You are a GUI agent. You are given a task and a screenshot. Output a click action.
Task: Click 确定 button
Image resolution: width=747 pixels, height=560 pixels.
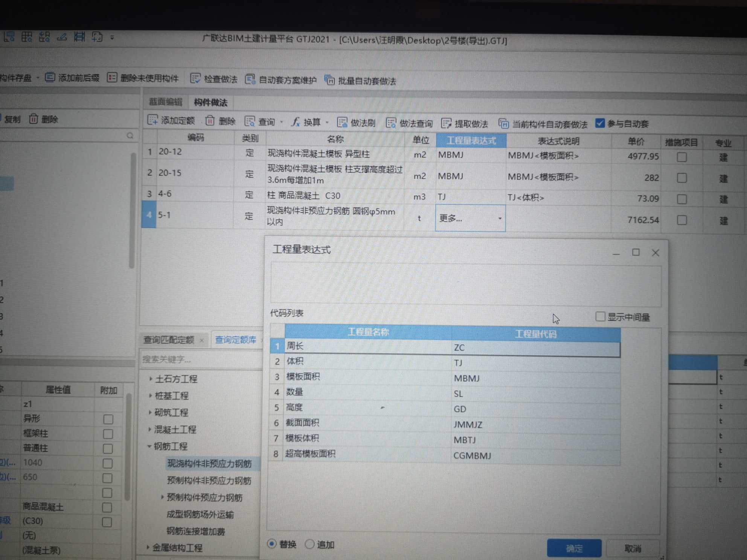(574, 548)
